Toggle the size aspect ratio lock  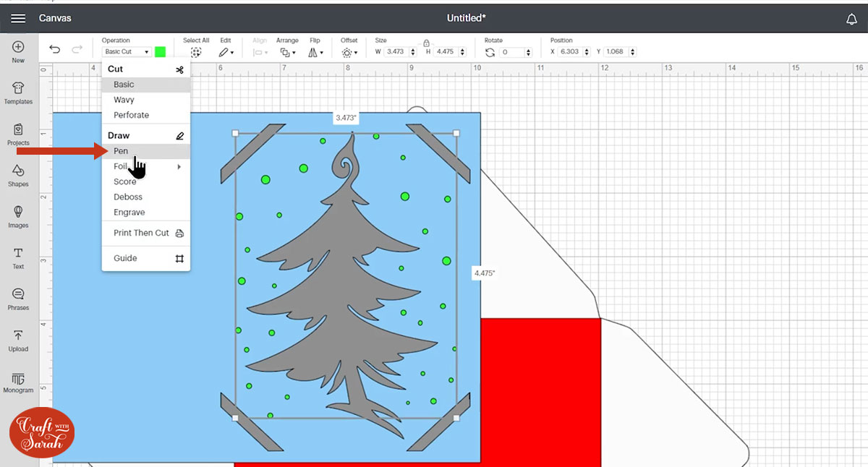click(x=426, y=43)
